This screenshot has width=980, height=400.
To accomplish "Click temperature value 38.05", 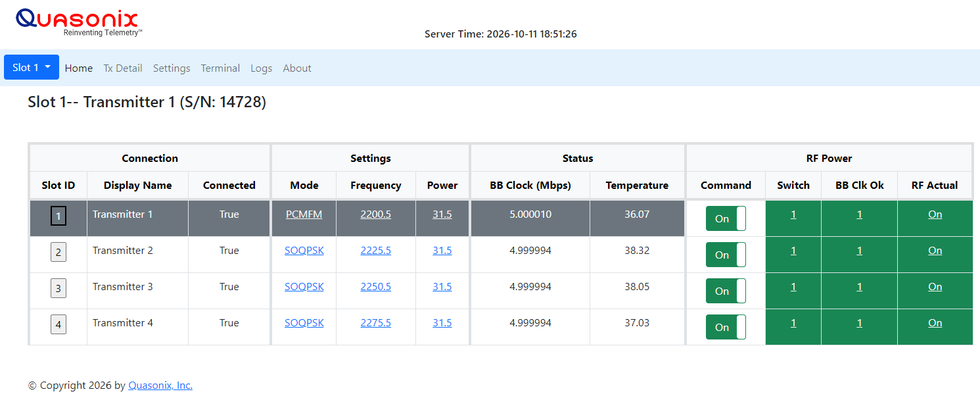I will pyautogui.click(x=637, y=287).
